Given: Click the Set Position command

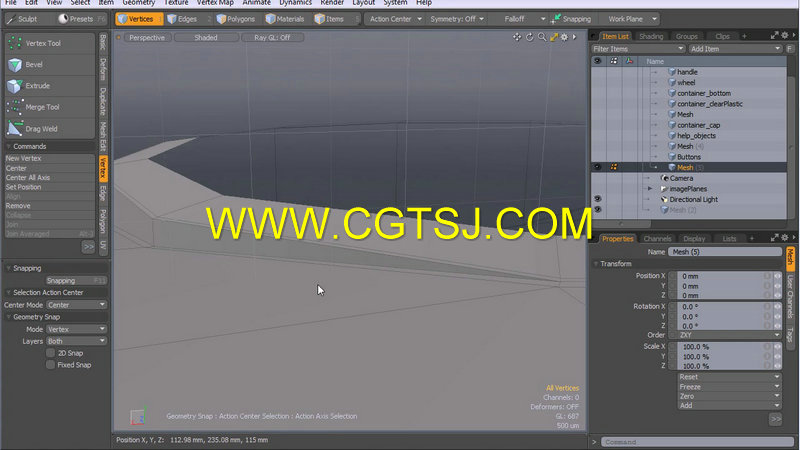Looking at the screenshot, I should (49, 187).
